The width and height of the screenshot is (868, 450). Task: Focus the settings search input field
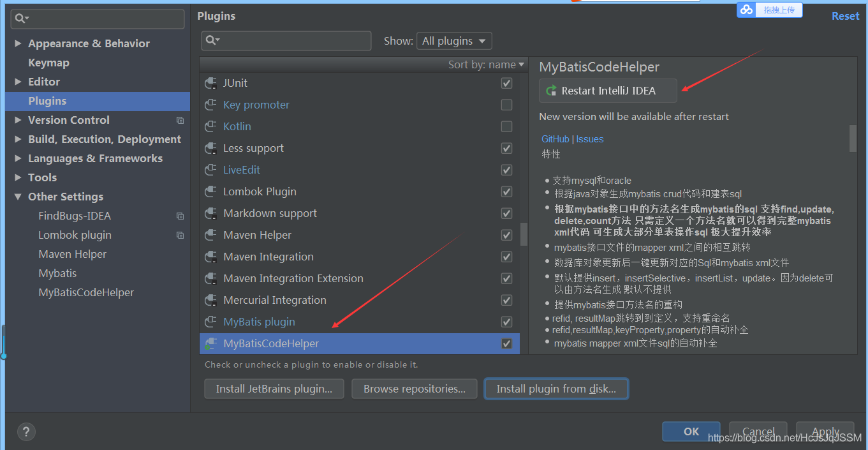tap(98, 19)
